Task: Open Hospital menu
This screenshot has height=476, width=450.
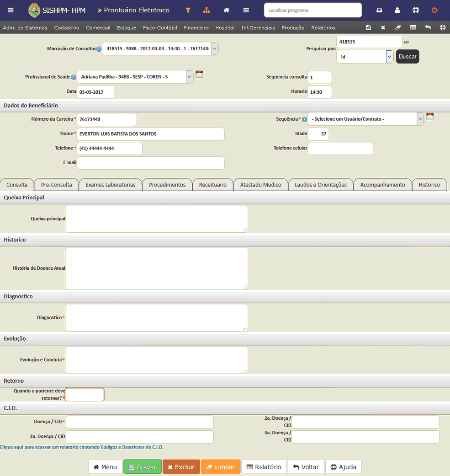Action: click(225, 27)
